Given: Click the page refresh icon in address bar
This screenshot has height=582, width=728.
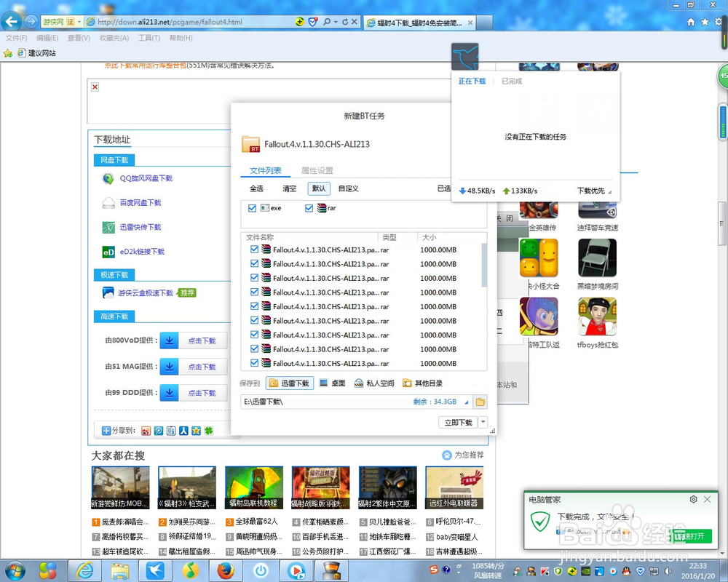Looking at the screenshot, I should (345, 22).
